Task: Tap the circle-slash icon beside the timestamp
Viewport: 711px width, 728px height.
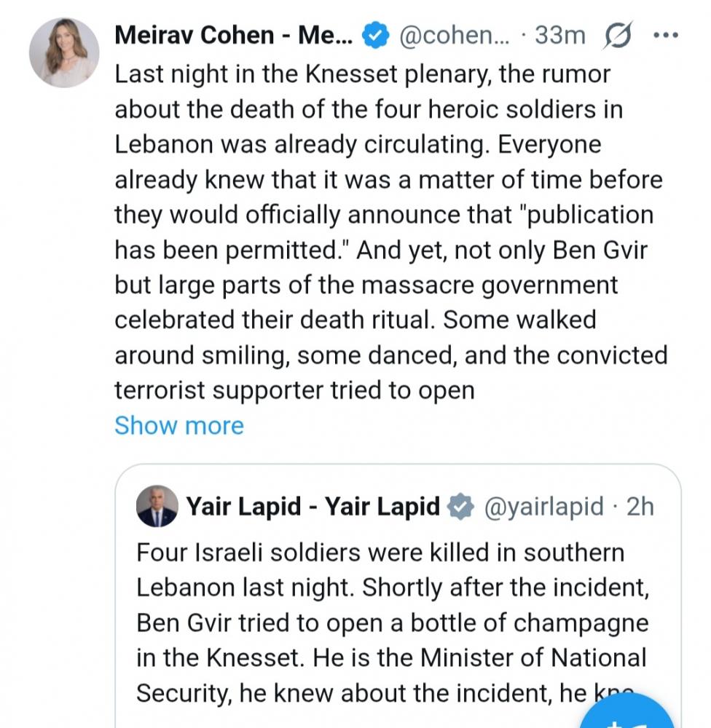Action: point(618,35)
